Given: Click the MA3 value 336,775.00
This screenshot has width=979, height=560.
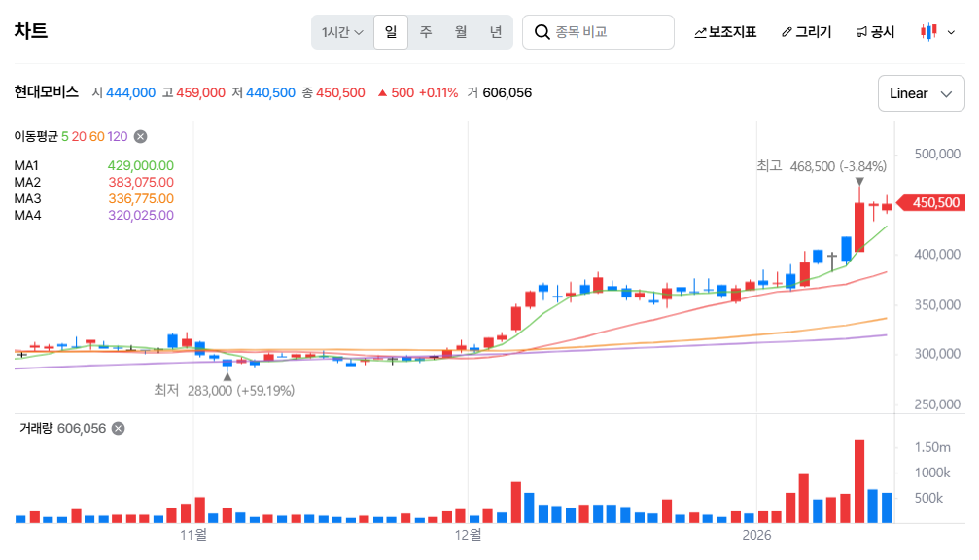Looking at the screenshot, I should pyautogui.click(x=140, y=199).
